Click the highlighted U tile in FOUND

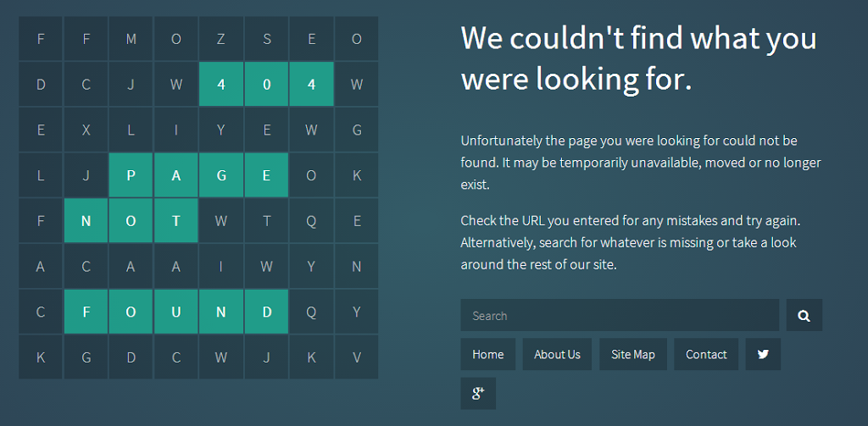[x=176, y=312]
